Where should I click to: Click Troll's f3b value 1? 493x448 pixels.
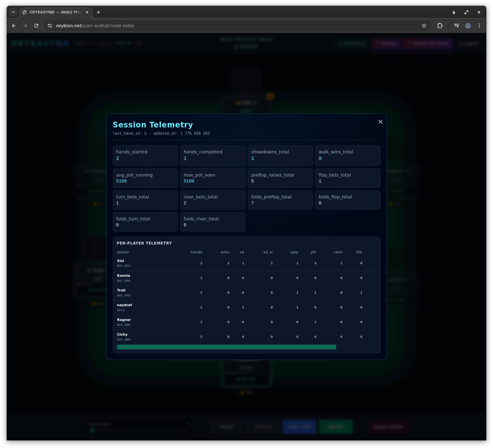point(361,293)
